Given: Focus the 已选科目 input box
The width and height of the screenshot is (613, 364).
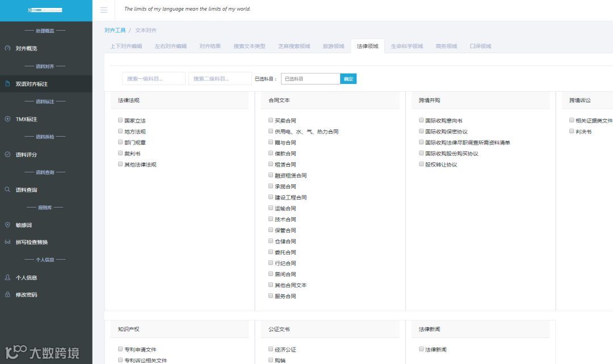Looking at the screenshot, I should tap(310, 78).
